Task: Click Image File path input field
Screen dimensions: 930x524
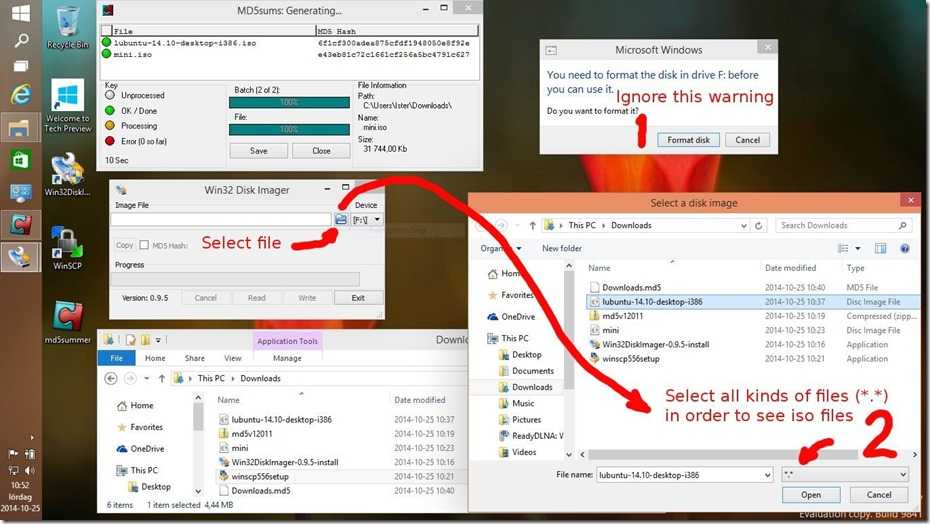Action: point(221,220)
